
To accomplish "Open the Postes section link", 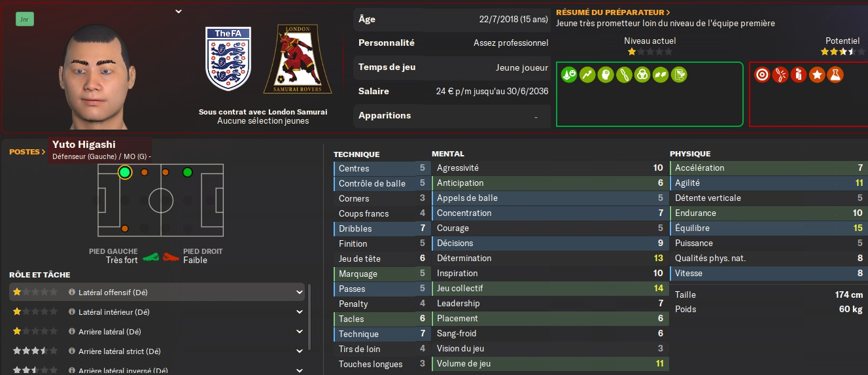I will [x=27, y=152].
